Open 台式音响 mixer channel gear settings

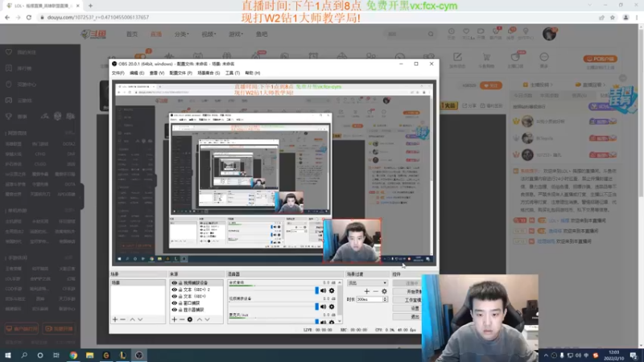pos(332,290)
